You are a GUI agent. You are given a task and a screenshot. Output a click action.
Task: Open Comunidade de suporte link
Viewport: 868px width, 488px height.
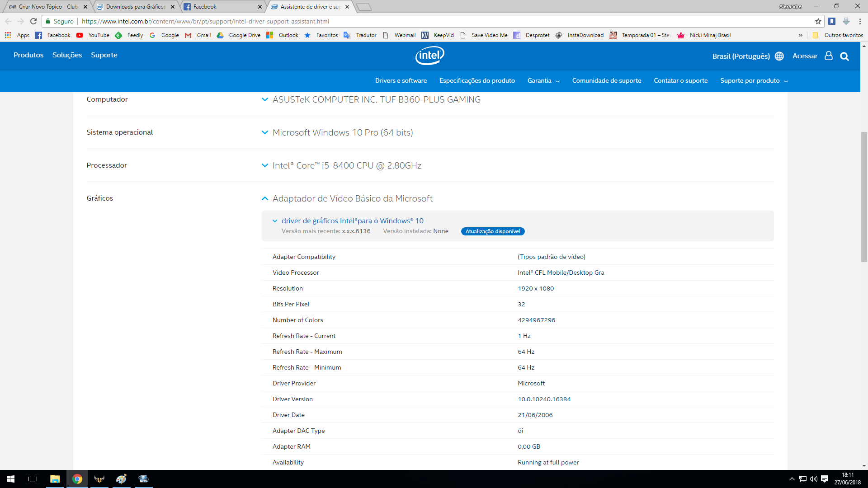[606, 80]
